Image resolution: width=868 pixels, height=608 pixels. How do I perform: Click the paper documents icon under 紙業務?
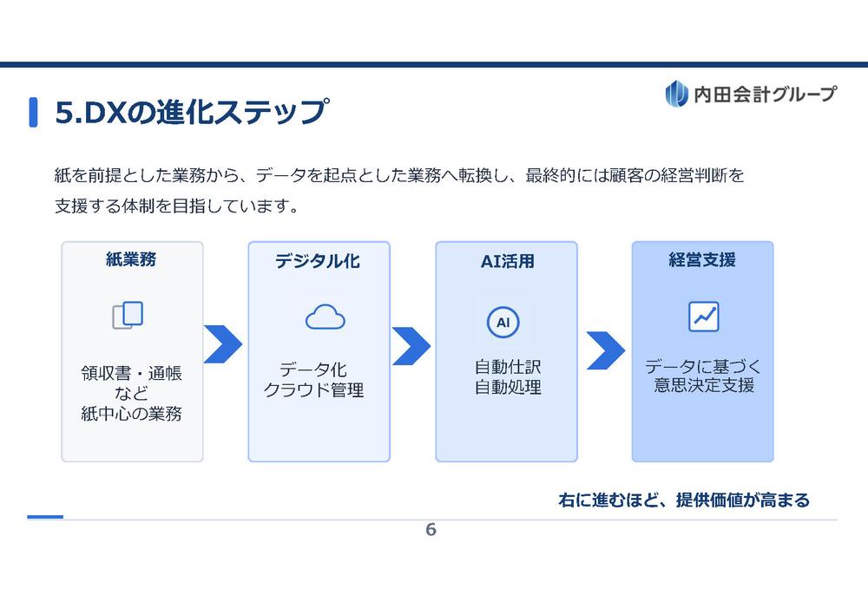point(128,316)
